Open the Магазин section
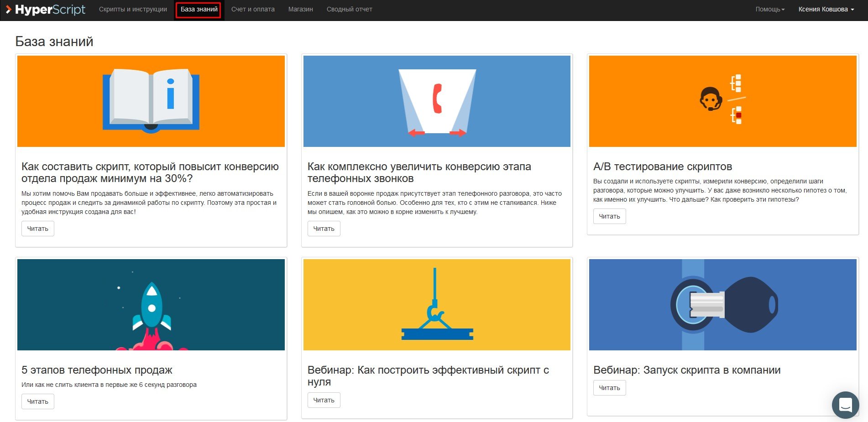This screenshot has width=868, height=422. coord(301,10)
